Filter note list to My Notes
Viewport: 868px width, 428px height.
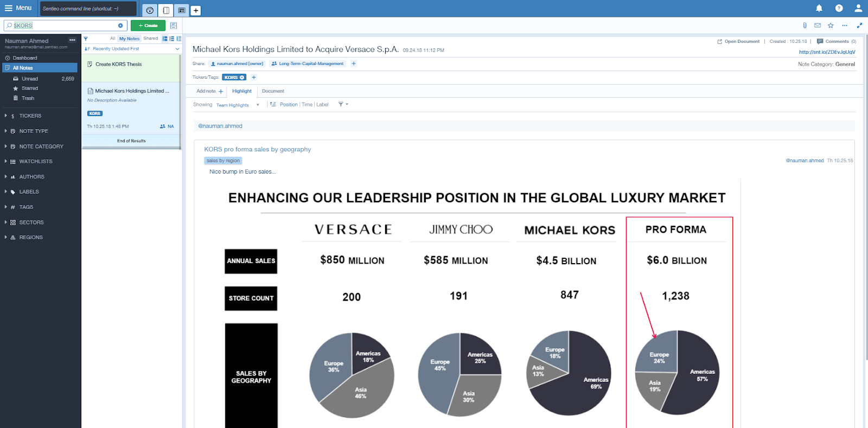tap(130, 39)
